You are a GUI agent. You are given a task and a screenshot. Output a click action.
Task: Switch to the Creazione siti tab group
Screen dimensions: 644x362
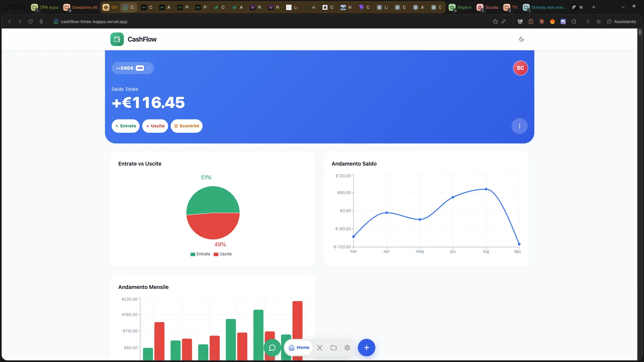(x=80, y=7)
